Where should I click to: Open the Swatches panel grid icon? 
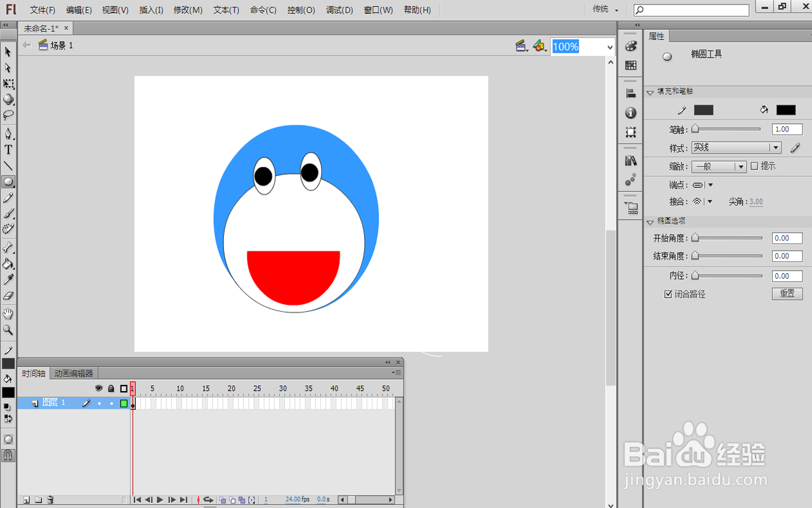(631, 65)
